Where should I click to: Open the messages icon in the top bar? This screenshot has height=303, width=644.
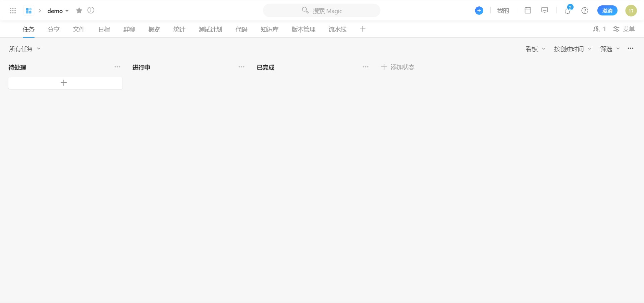(x=544, y=10)
